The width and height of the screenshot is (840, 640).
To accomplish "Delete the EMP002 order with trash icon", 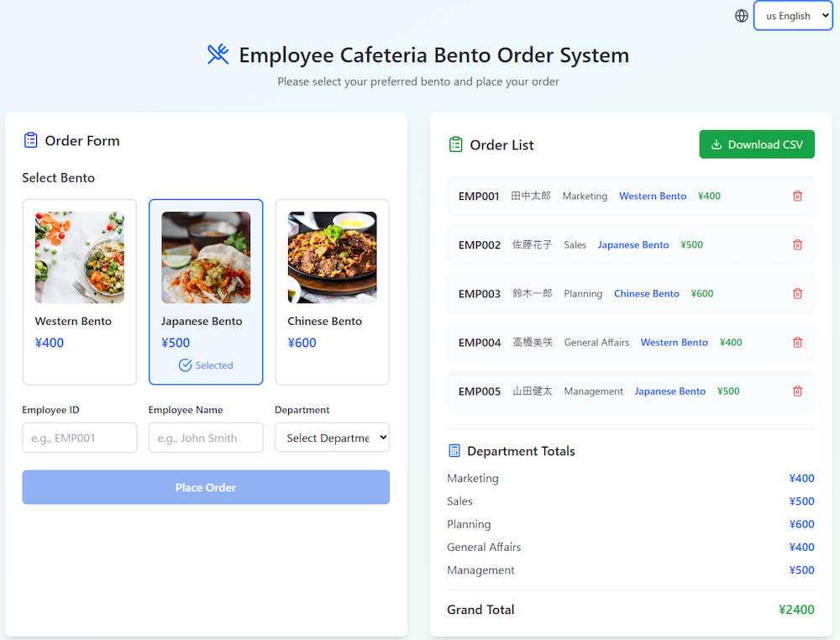I will tap(797, 245).
